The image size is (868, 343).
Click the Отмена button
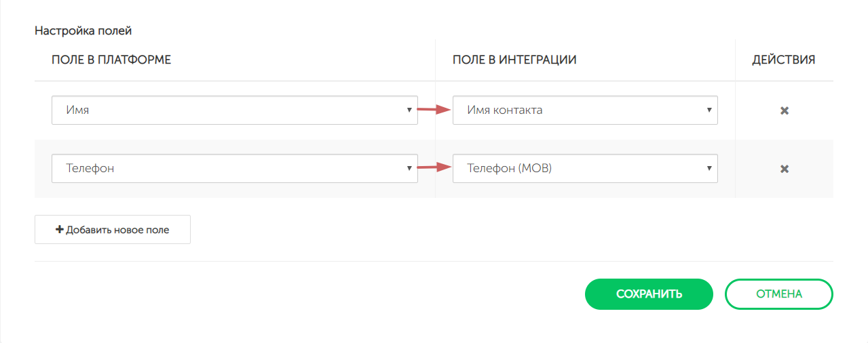pyautogui.click(x=778, y=294)
